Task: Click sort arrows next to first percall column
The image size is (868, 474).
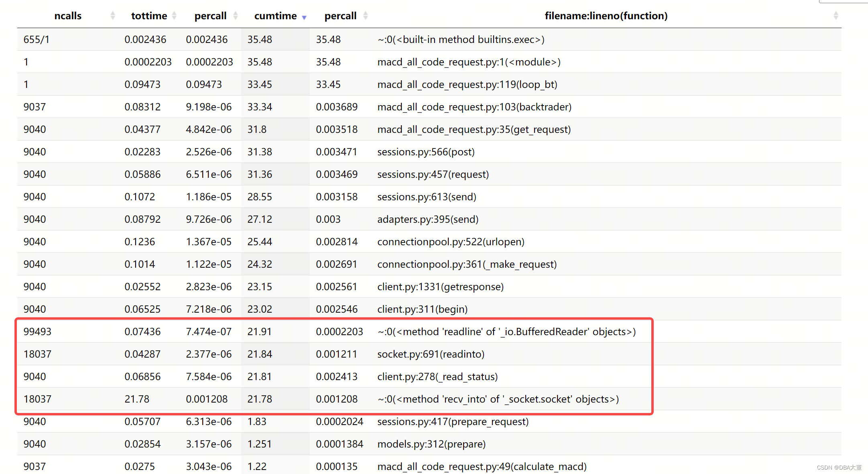Action: [236, 16]
